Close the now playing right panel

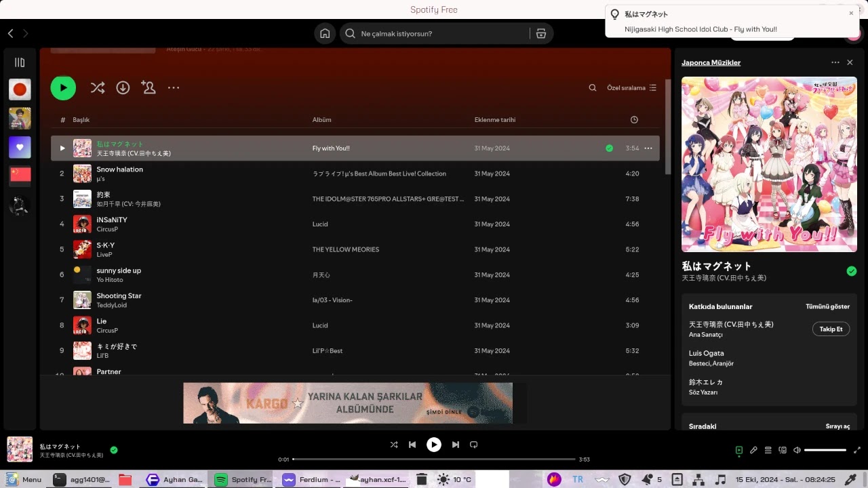tap(850, 62)
